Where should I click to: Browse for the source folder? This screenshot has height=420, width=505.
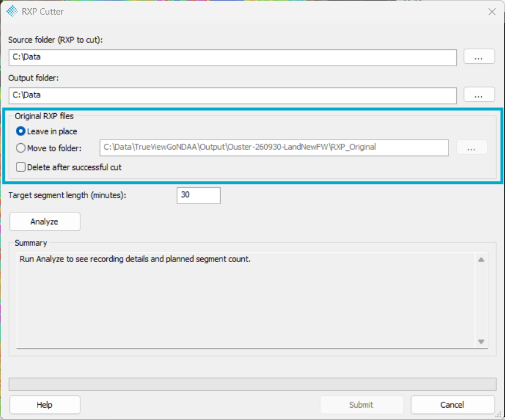(x=479, y=57)
